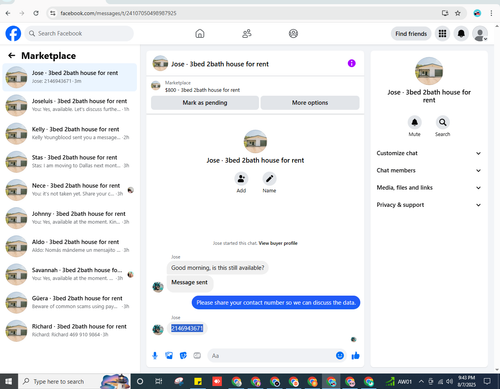Open the notifications bell in header

point(461,34)
